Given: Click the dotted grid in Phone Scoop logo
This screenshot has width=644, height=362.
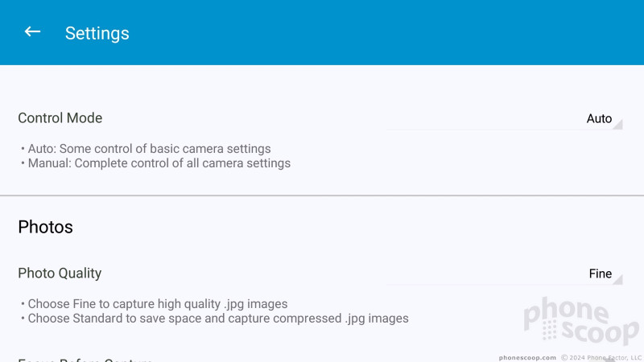Looking at the screenshot, I should [x=549, y=330].
